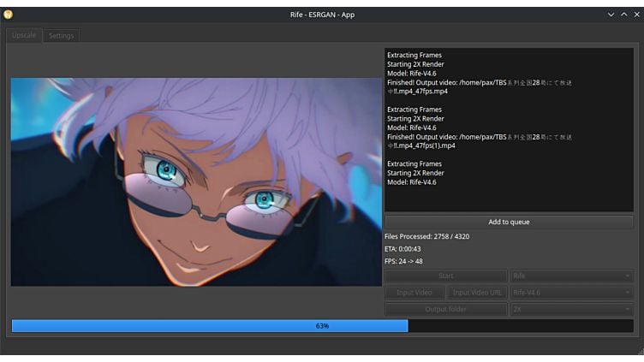Minimize window with the down chevron icon
This screenshot has height=362, width=644.
point(611,15)
